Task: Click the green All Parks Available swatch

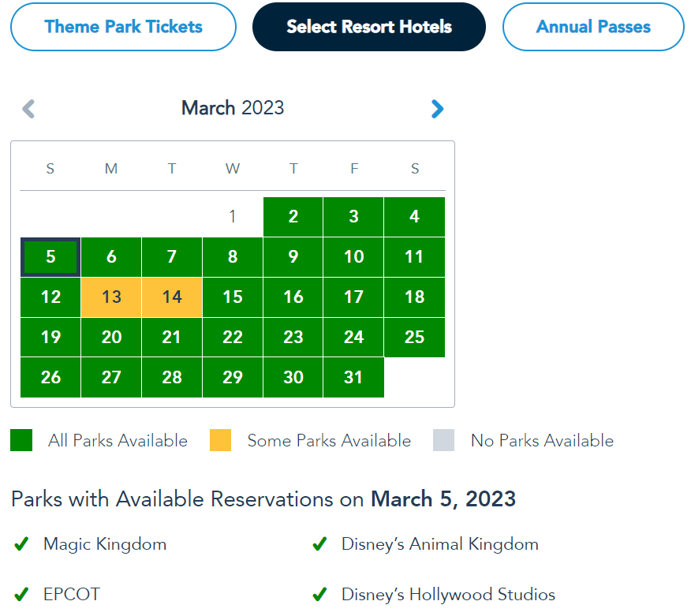Action: click(22, 441)
